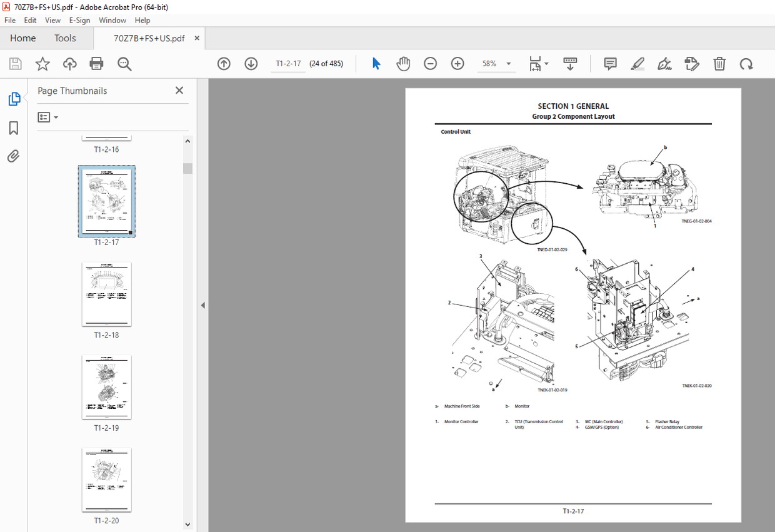
Task: Open the Attachments panel in the sidebar
Action: 12,156
